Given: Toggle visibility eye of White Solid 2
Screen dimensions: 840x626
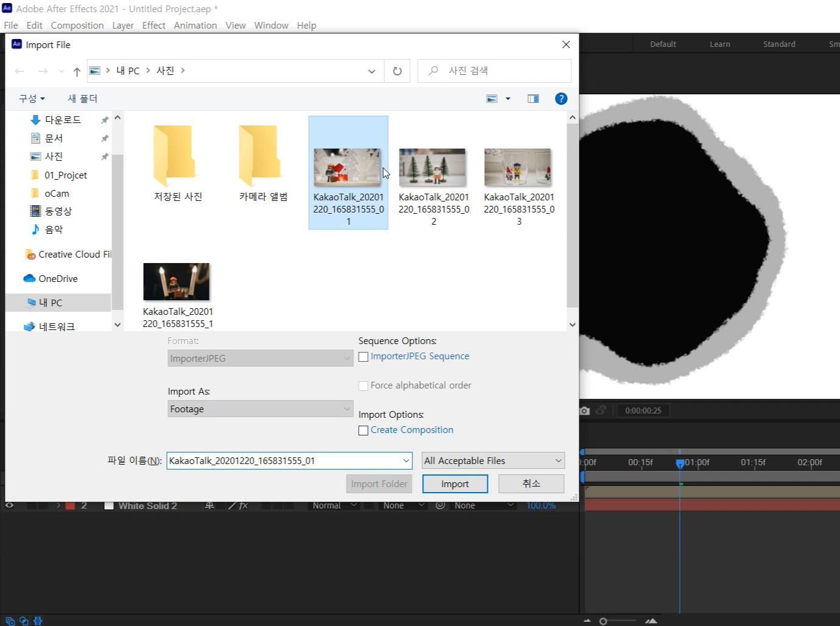Looking at the screenshot, I should click(x=9, y=505).
